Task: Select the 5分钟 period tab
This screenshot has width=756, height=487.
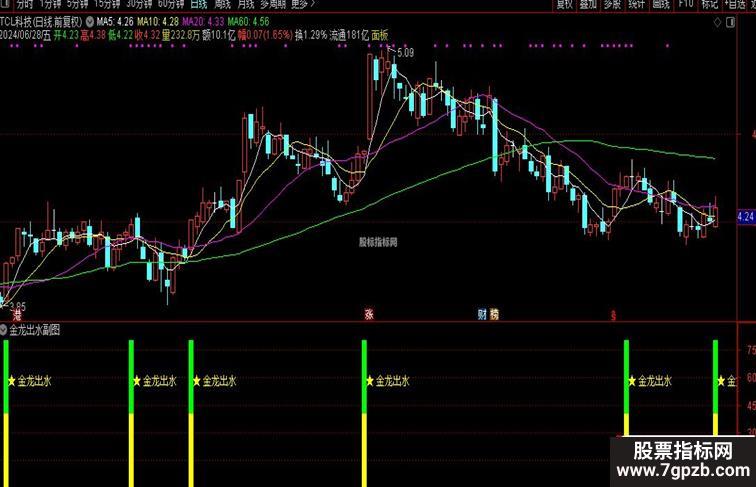Action: click(78, 4)
